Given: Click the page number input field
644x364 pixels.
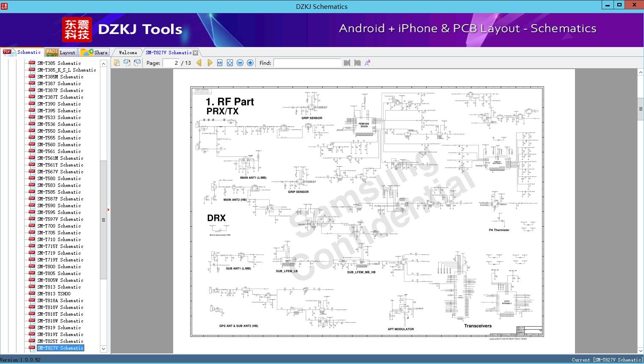Looking at the screenshot, I should click(x=171, y=63).
